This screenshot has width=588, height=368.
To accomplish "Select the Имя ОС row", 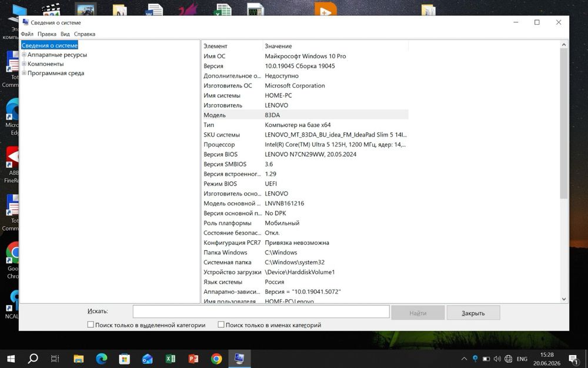I will coord(305,56).
